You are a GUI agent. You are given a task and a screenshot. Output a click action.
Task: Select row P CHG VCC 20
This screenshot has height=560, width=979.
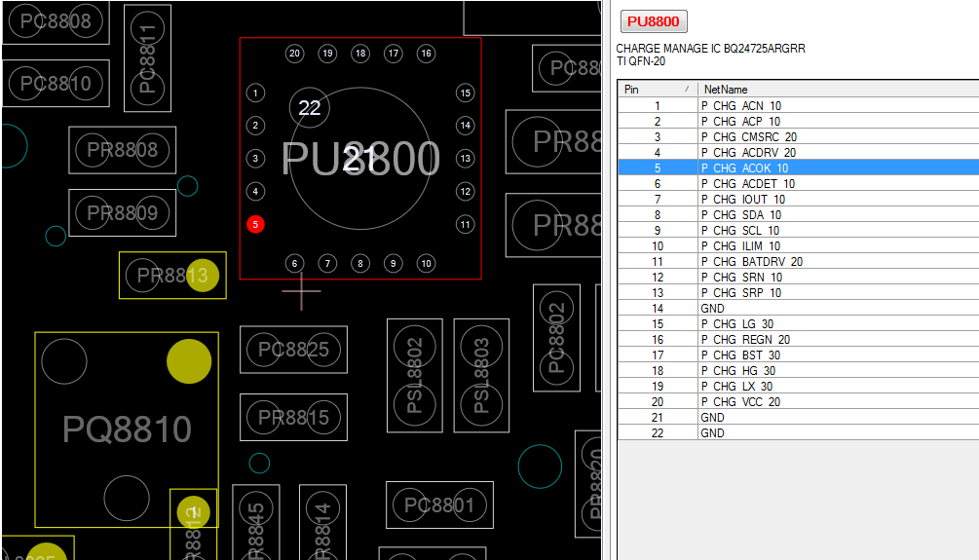[799, 402]
